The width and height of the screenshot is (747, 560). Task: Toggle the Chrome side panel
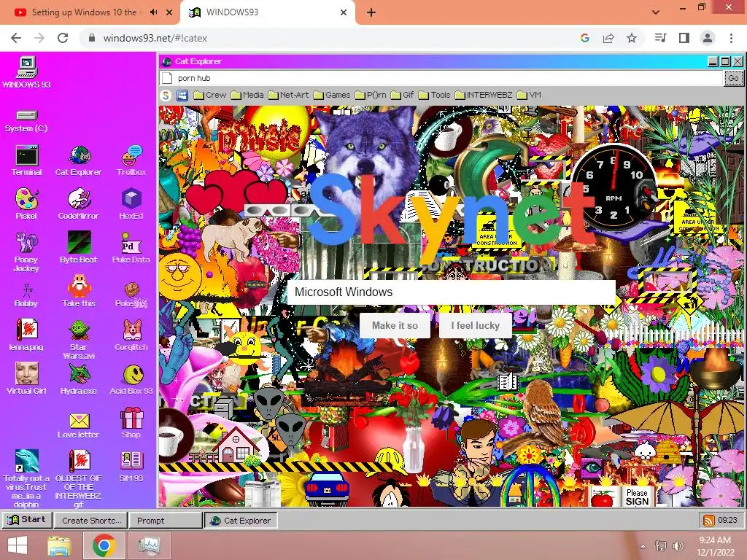pyautogui.click(x=684, y=38)
